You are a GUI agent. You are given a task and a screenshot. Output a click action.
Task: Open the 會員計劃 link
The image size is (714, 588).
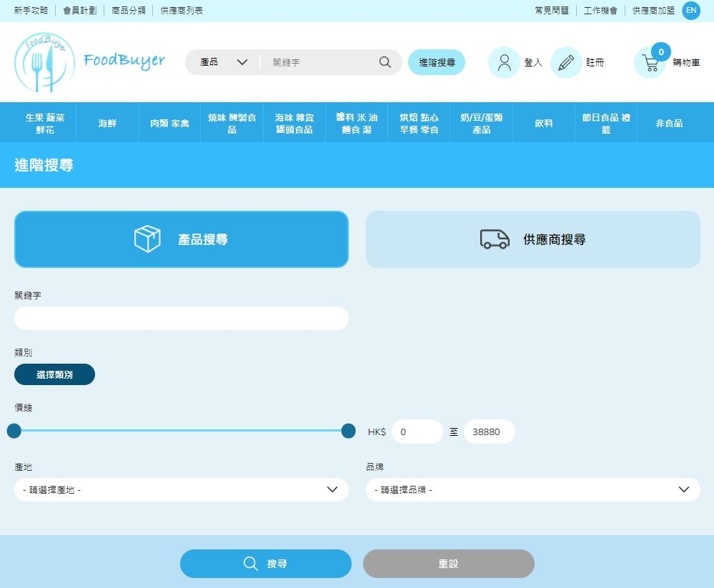(x=79, y=10)
